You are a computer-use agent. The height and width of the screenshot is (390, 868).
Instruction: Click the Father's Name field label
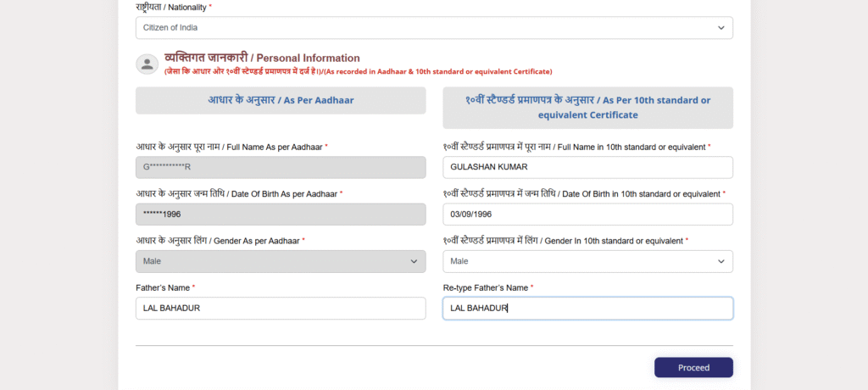coord(164,288)
